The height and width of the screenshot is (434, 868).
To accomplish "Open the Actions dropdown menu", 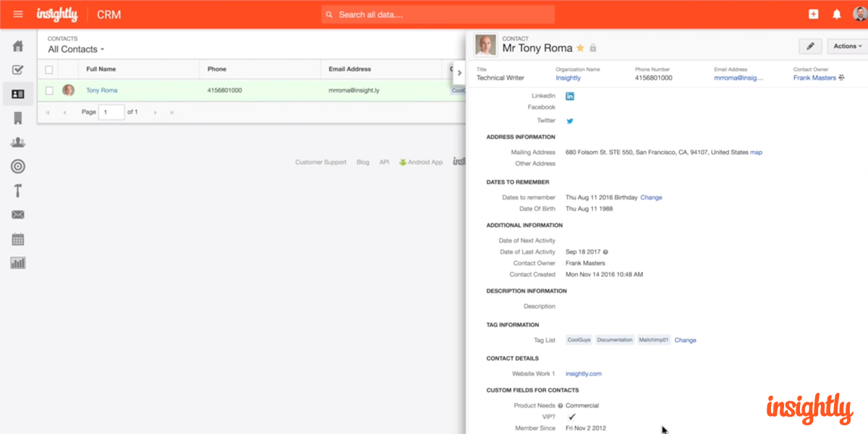I will pos(847,46).
